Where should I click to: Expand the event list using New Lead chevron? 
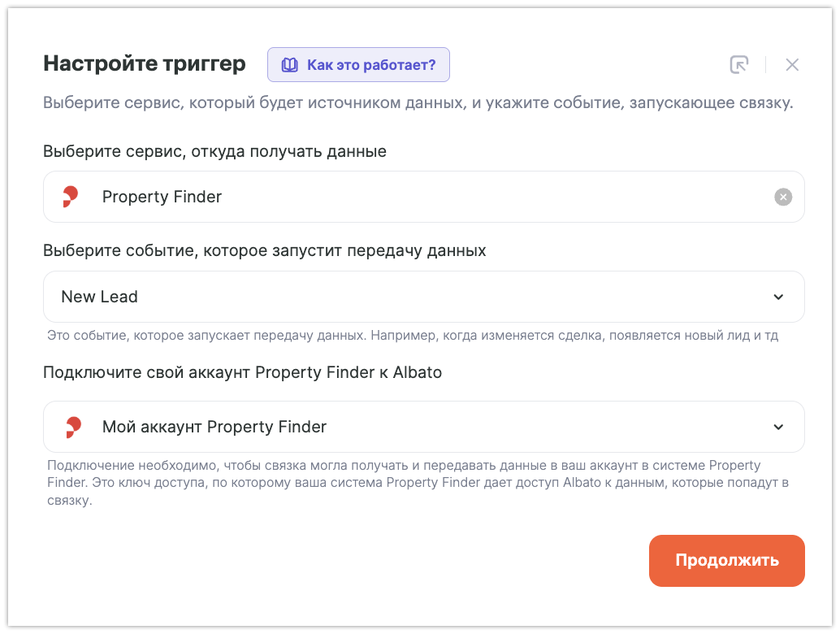point(778,297)
